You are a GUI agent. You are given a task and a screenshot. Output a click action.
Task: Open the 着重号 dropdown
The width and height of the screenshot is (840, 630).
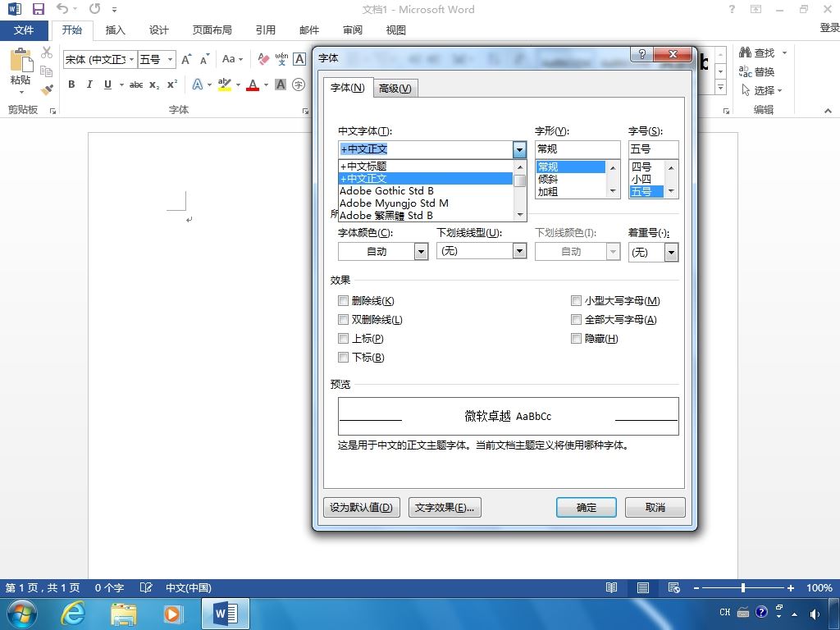(x=671, y=253)
